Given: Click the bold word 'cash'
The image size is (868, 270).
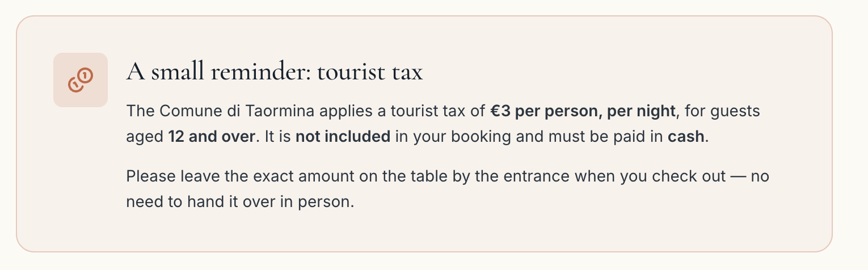Looking at the screenshot, I should point(686,138).
